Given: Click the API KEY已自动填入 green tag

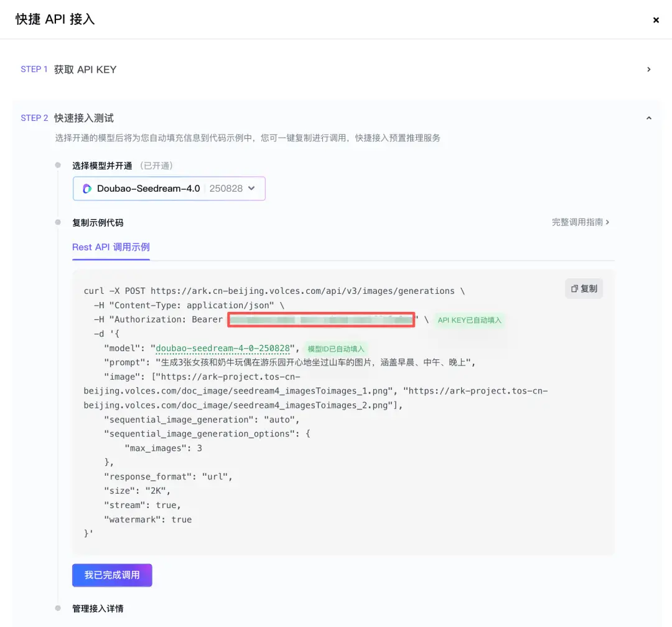Looking at the screenshot, I should click(469, 320).
